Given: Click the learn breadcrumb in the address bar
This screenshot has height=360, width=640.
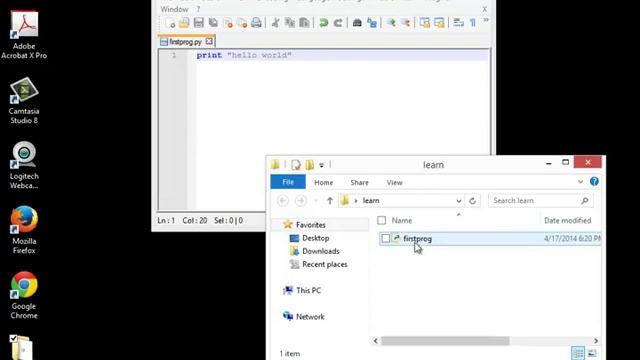Looking at the screenshot, I should (x=371, y=200).
